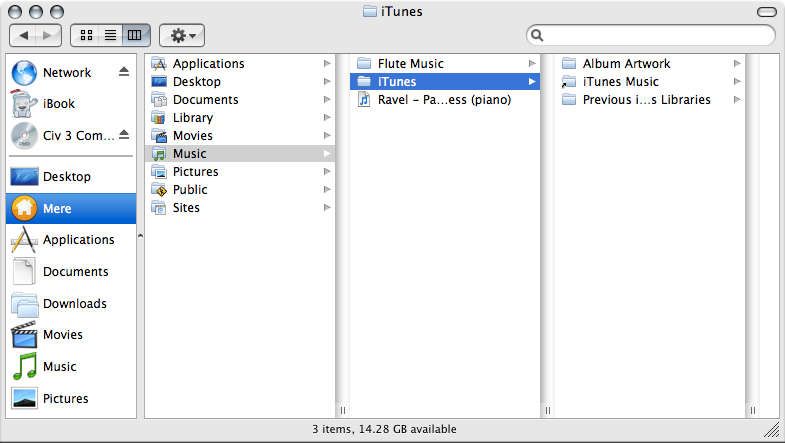Image resolution: width=785 pixels, height=443 pixels.
Task: Select the Mere home folder icon
Action: click(24, 208)
